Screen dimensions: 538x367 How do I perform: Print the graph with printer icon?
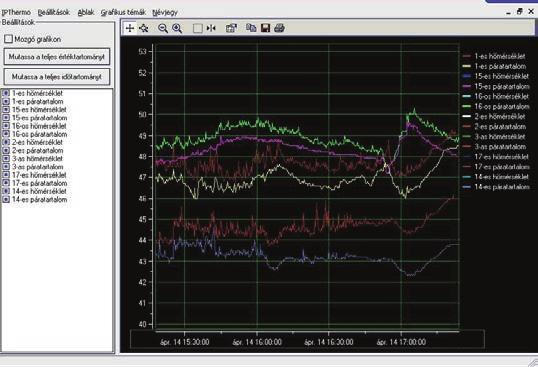click(279, 28)
